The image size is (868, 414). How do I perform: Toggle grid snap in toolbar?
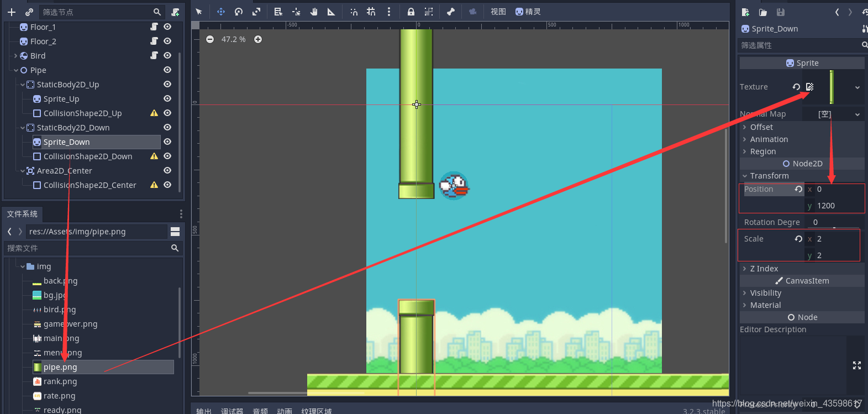point(371,12)
